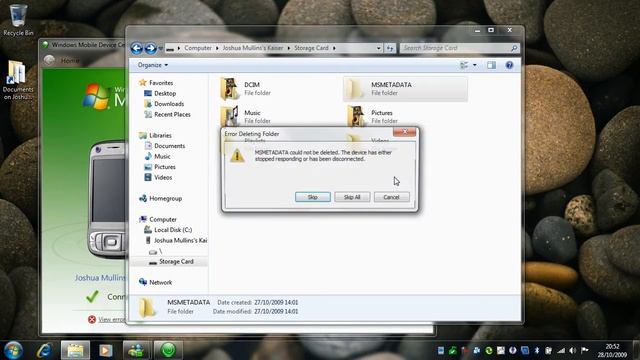This screenshot has width=640, height=360.
Task: Click Computer in the address breadcrumb
Action: point(198,48)
